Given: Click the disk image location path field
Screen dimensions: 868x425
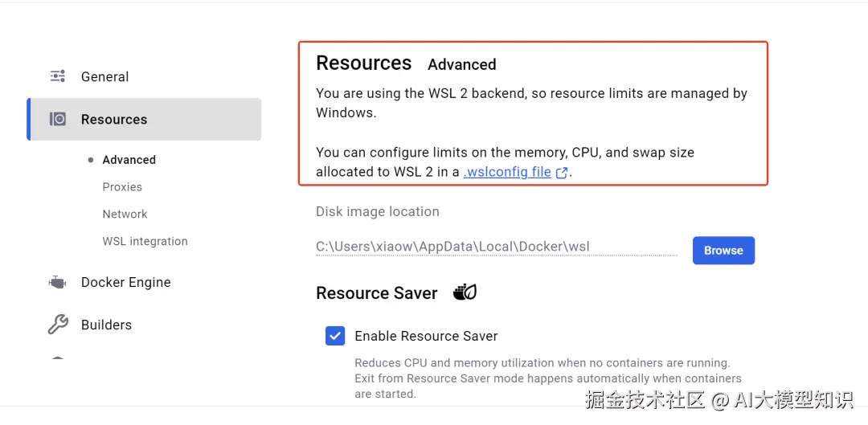Looking at the screenshot, I should click(496, 247).
